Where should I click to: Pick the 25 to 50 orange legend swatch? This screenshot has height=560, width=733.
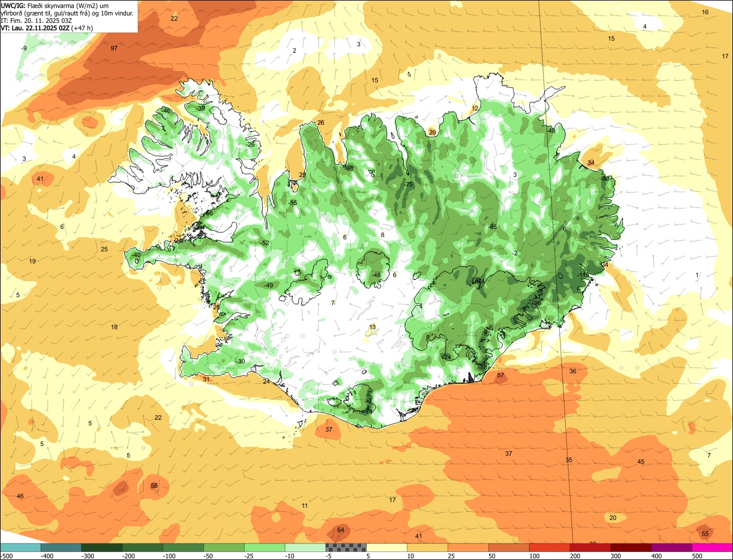tap(467, 547)
